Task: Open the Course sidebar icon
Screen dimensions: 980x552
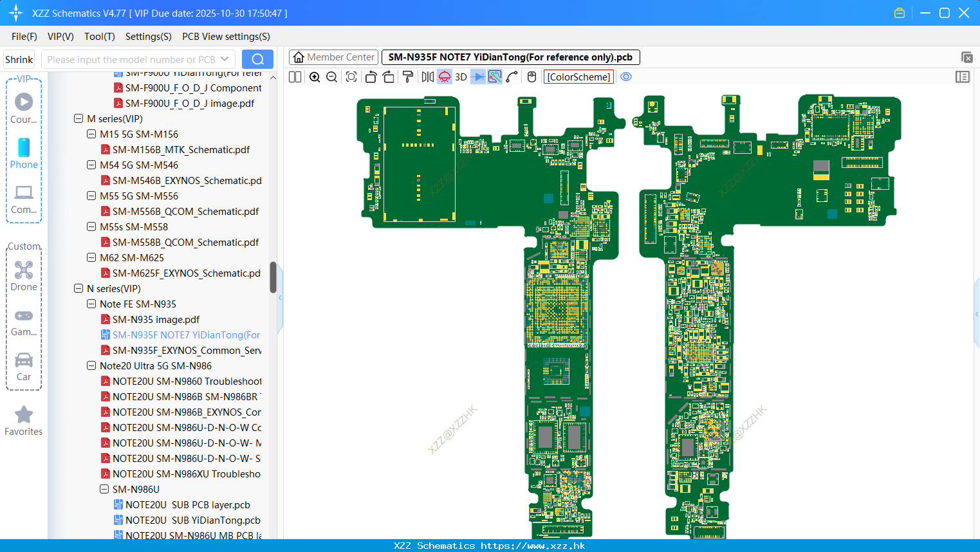Action: [24, 108]
